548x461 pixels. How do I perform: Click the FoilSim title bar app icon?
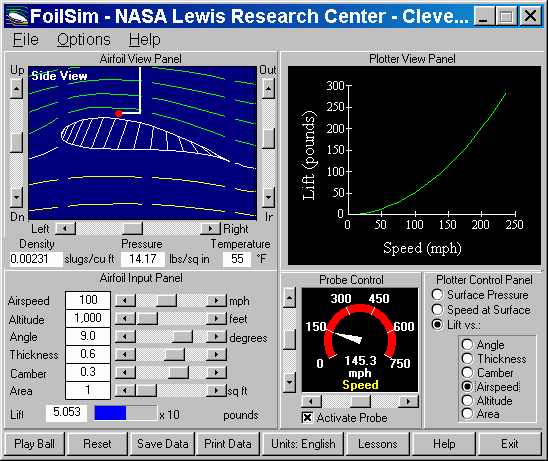[x=17, y=16]
